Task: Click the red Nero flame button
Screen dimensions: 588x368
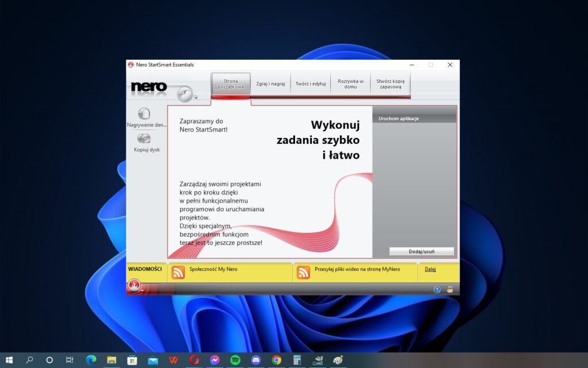Action: (x=134, y=285)
